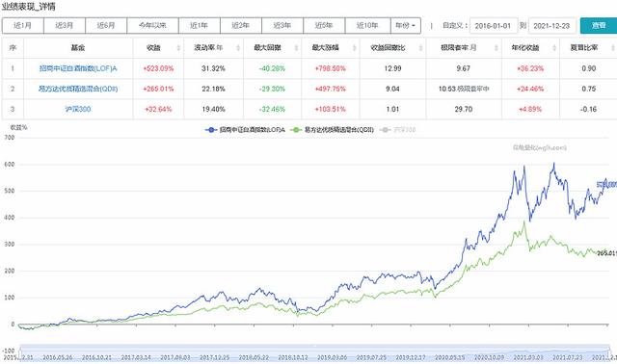Select the 近2年 period tab
The height and width of the screenshot is (364, 617).
tap(241, 26)
